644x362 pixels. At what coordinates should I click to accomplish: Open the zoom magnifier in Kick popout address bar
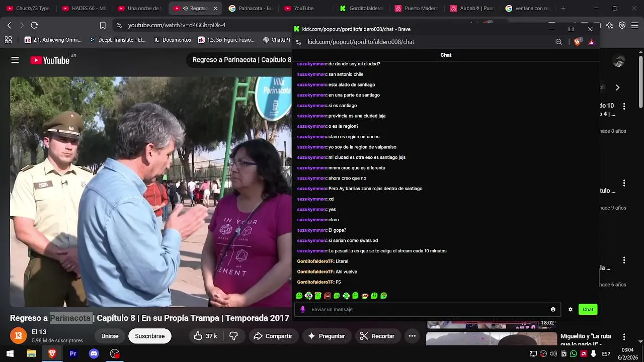pyautogui.click(x=558, y=42)
